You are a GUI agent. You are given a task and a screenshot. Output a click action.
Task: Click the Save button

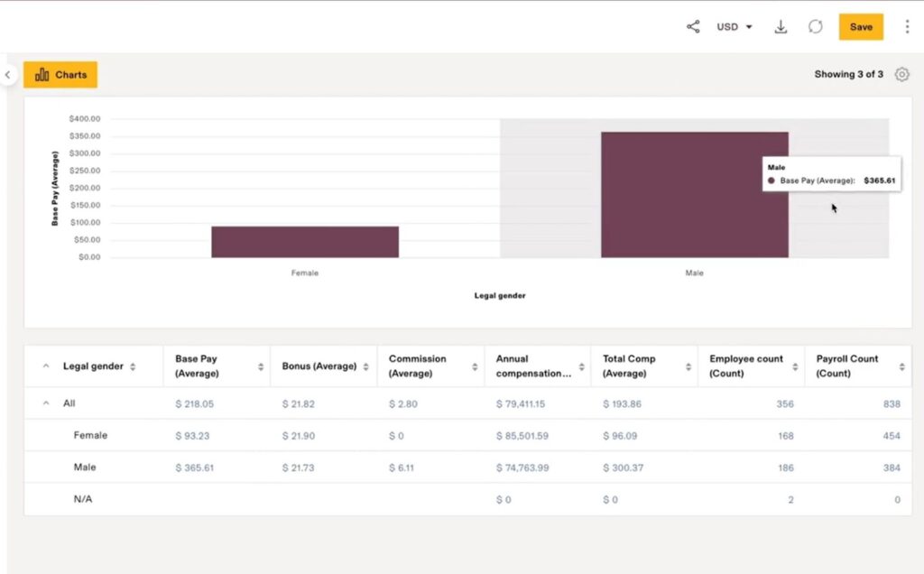(861, 27)
